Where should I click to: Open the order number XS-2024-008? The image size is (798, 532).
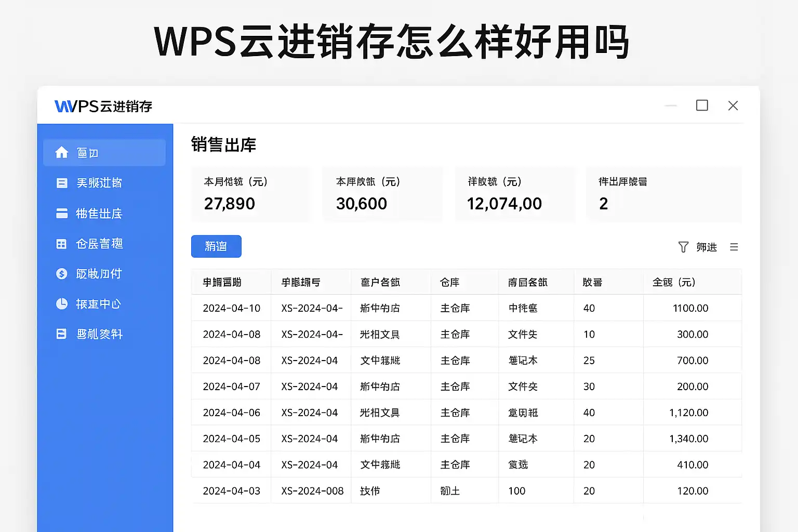(313, 491)
